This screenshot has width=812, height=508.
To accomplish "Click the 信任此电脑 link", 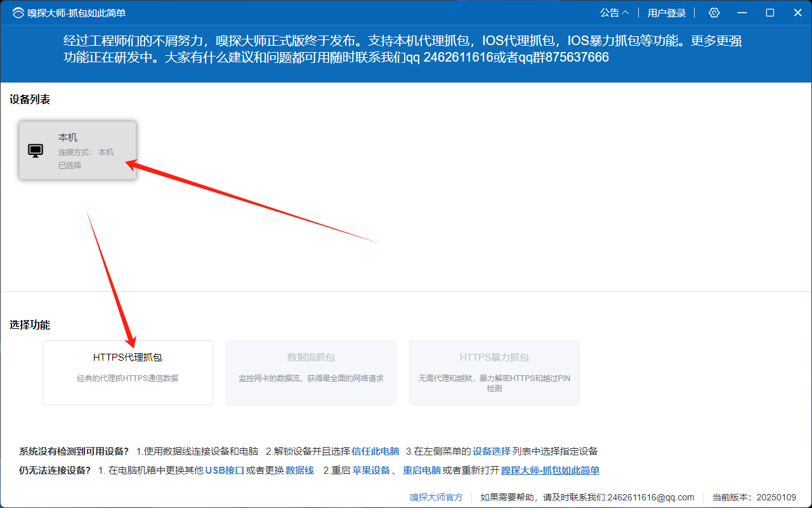I will tap(376, 451).
